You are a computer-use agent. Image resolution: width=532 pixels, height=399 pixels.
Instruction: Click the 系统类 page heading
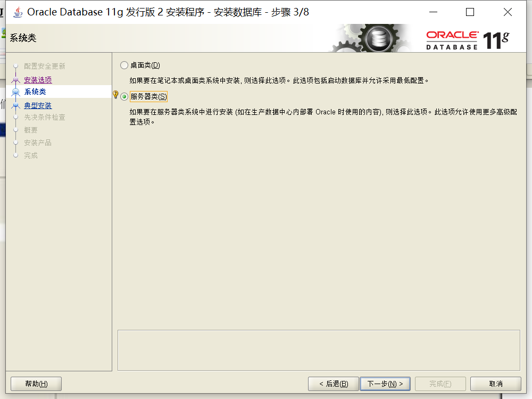tap(23, 38)
